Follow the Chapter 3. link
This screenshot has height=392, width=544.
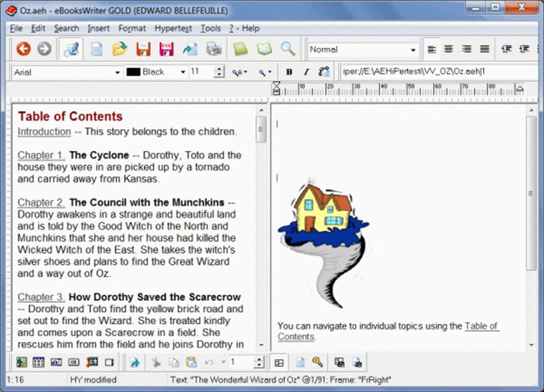41,297
